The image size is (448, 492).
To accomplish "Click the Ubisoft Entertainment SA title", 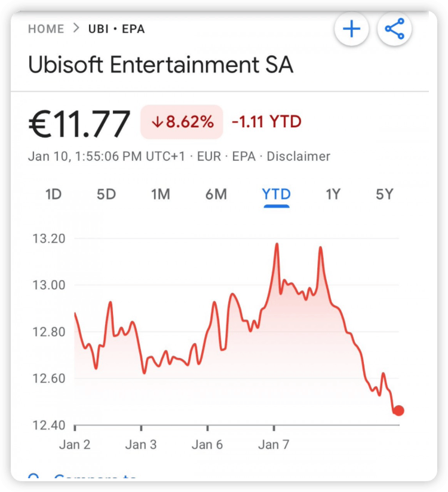I will pyautogui.click(x=161, y=65).
